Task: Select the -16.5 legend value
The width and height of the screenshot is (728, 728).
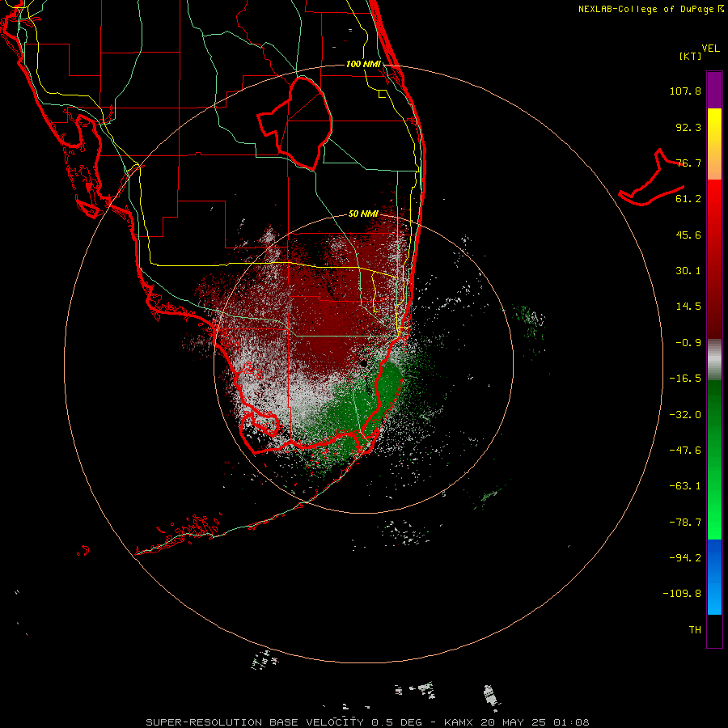Action: click(685, 379)
